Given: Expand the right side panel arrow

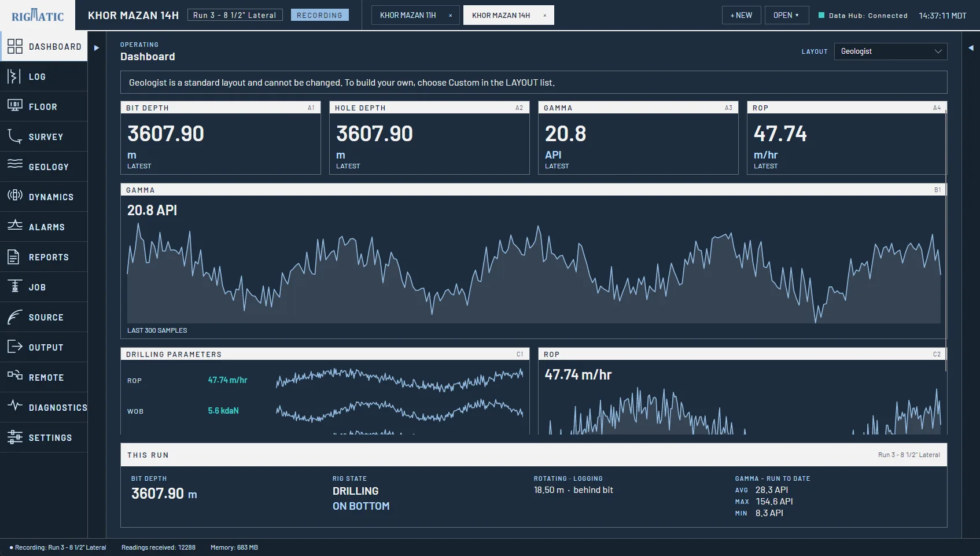Looking at the screenshot, I should click(x=971, y=48).
